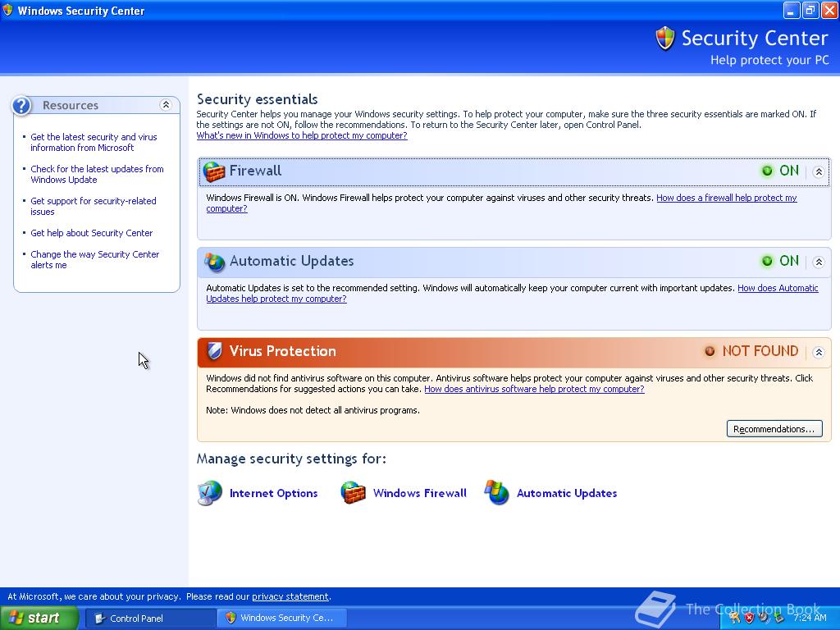This screenshot has height=630, width=840.
Task: Collapse the Virus Protection section
Action: click(x=819, y=353)
